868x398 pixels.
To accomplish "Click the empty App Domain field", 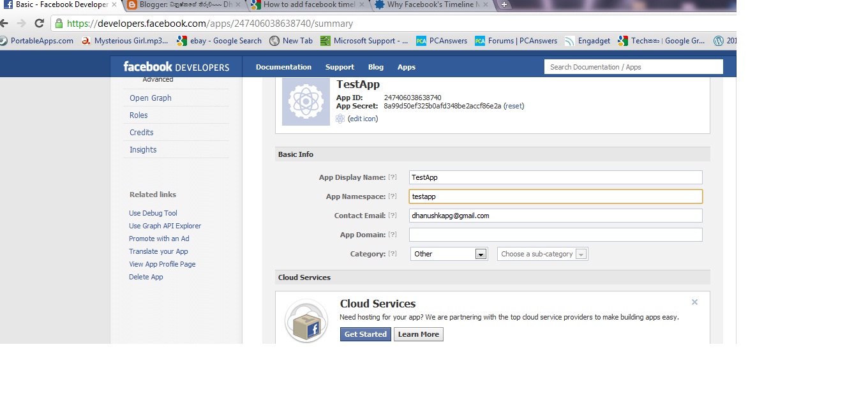I will coord(556,235).
